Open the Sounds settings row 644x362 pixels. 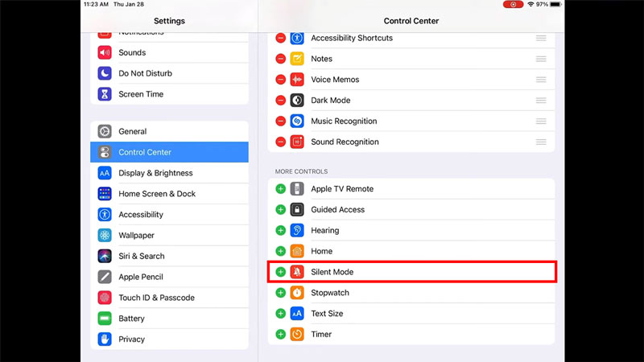(x=169, y=52)
